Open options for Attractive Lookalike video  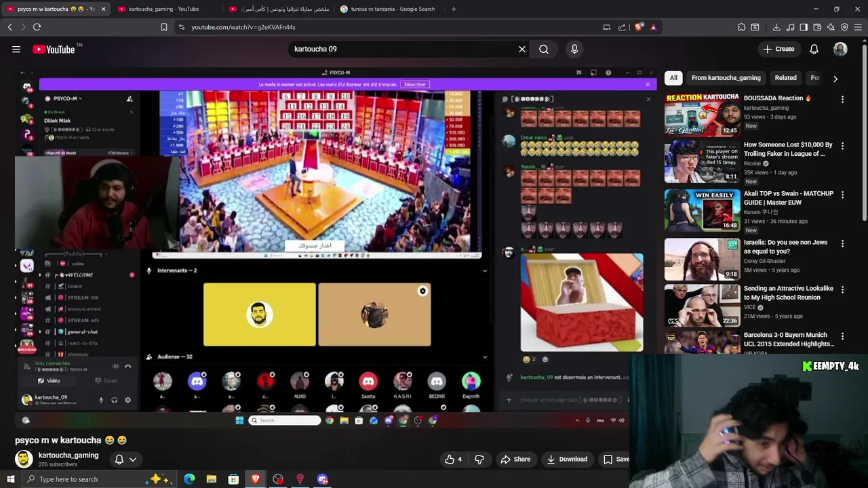(x=842, y=289)
